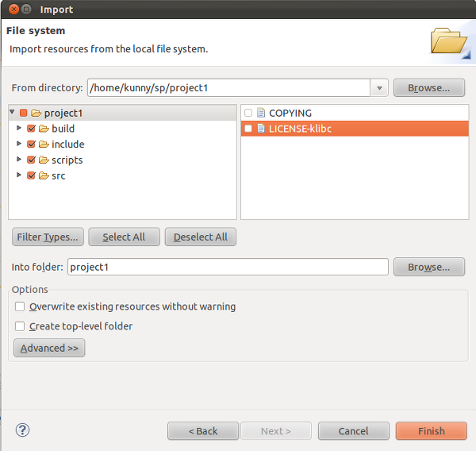Image resolution: width=476 pixels, height=451 pixels.
Task: Click the Deselect All button
Action: pos(201,237)
